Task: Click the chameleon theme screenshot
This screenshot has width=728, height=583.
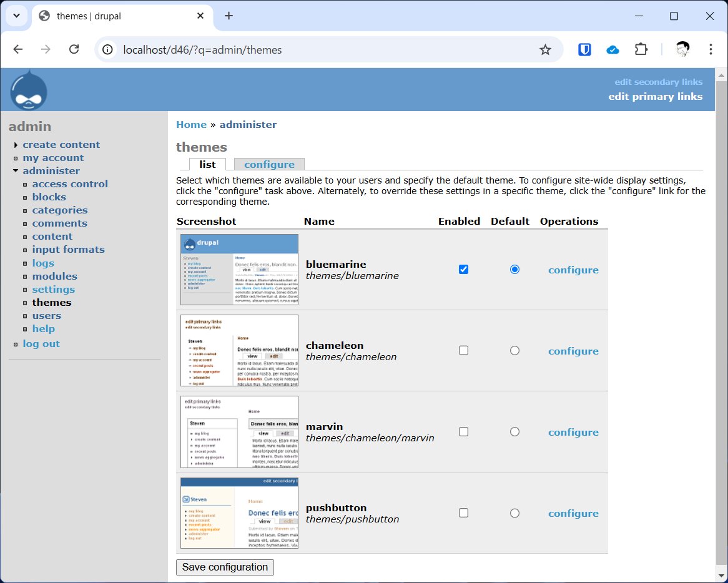Action: point(239,350)
